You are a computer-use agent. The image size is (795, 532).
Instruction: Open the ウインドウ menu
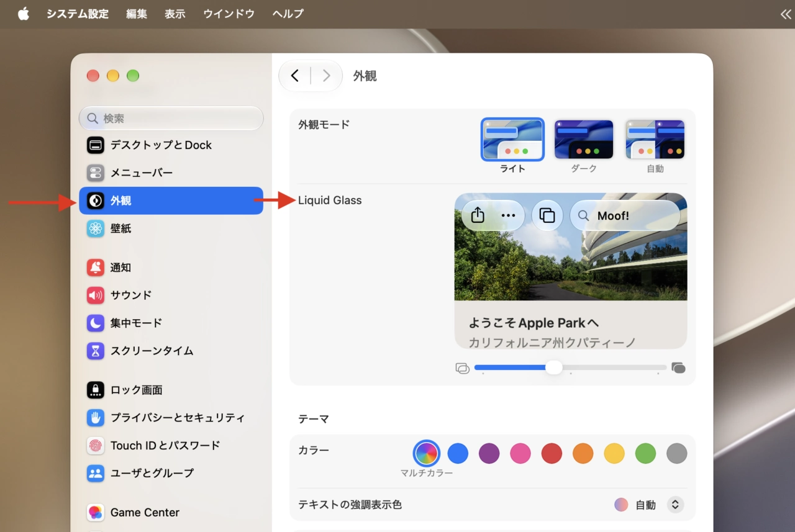tap(229, 14)
